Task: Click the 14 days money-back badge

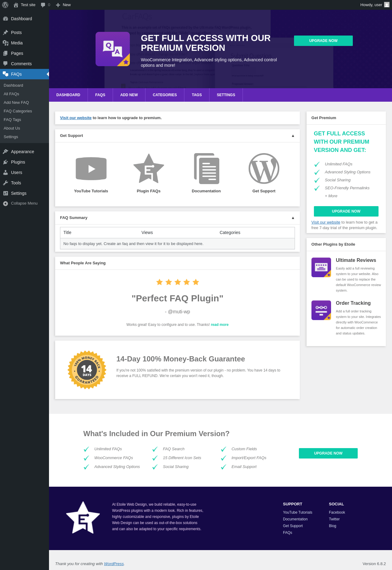Action: point(87,370)
